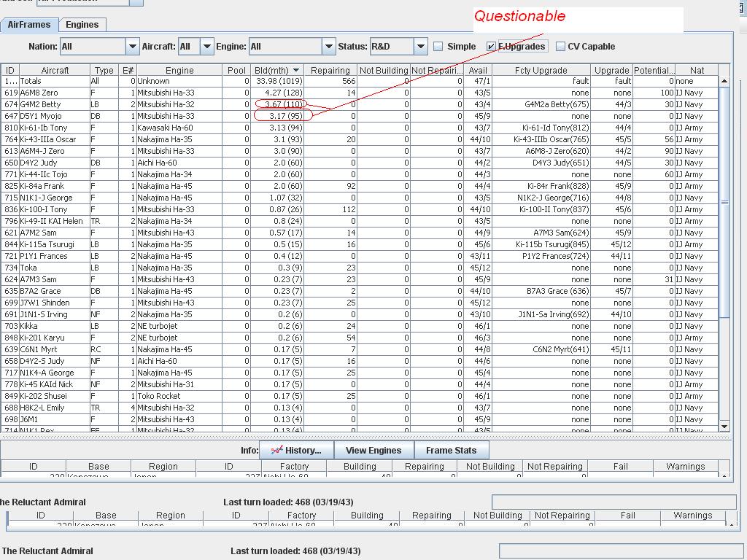The width and height of the screenshot is (747, 560).
Task: Select the Ki-100-I Tony row
Action: click(x=360, y=209)
